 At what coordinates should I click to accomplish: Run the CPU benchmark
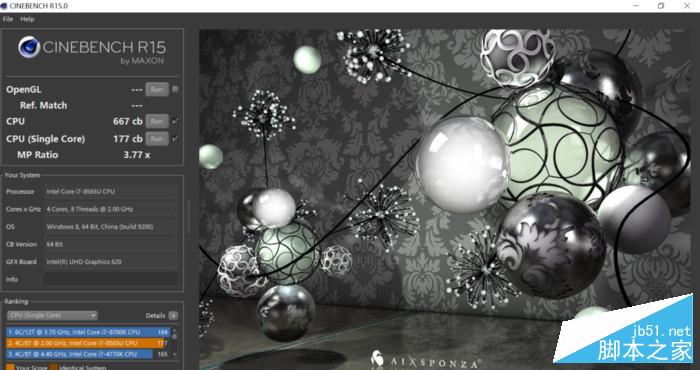(157, 121)
